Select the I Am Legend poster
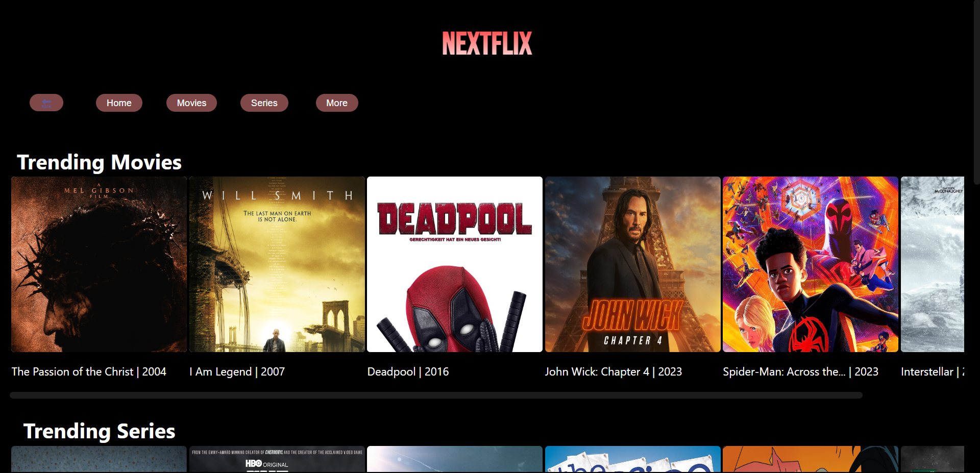The image size is (980, 473). tap(277, 264)
